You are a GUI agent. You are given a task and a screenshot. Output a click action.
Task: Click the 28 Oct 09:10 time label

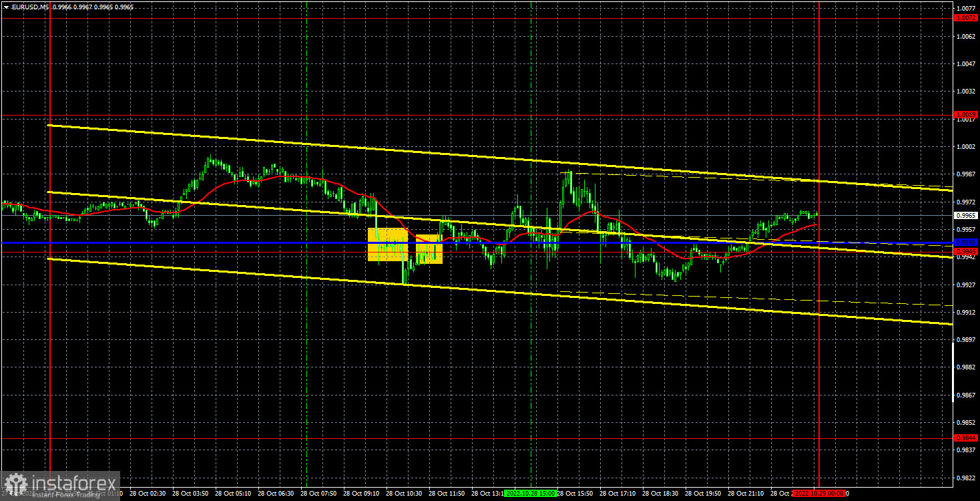362,494
